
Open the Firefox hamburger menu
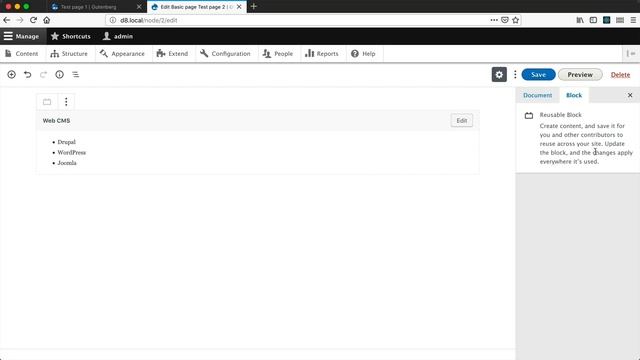[x=633, y=20]
